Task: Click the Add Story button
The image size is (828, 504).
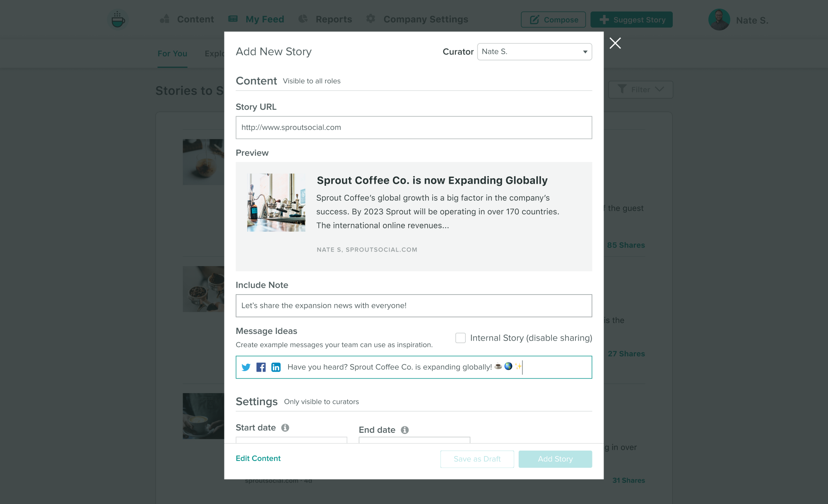Action: click(555, 459)
